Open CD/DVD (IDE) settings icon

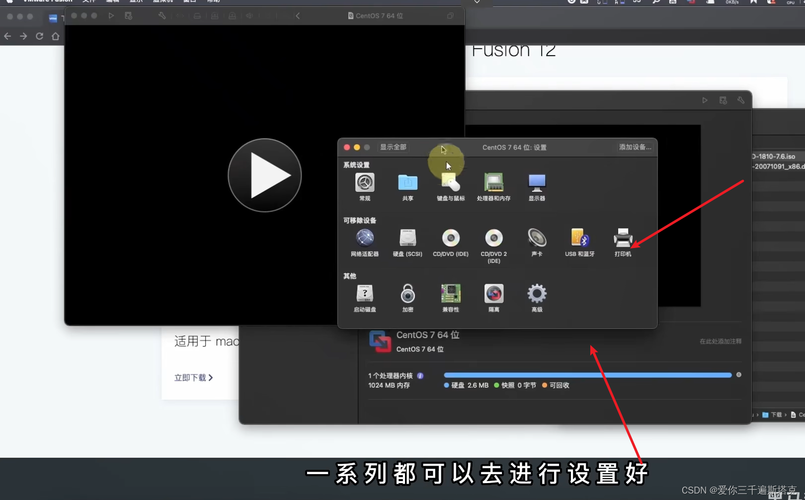coord(451,238)
